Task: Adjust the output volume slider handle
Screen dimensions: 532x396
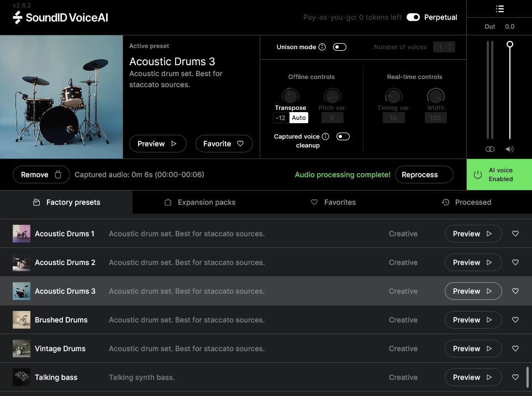Action: [x=510, y=44]
